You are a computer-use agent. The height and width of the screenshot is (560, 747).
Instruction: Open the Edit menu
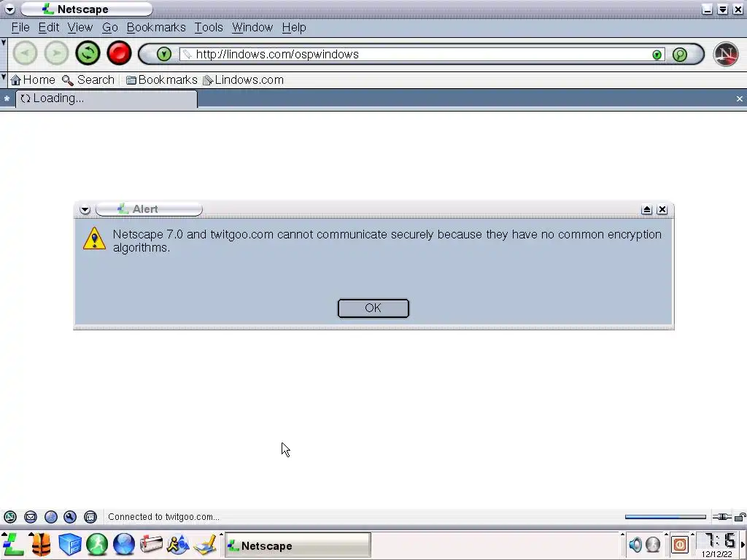49,28
